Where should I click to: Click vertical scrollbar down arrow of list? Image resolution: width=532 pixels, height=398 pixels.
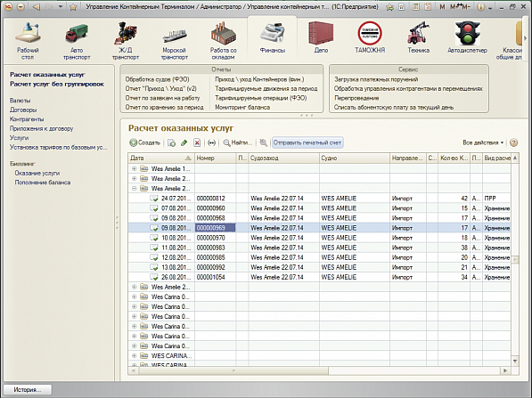coord(515,361)
